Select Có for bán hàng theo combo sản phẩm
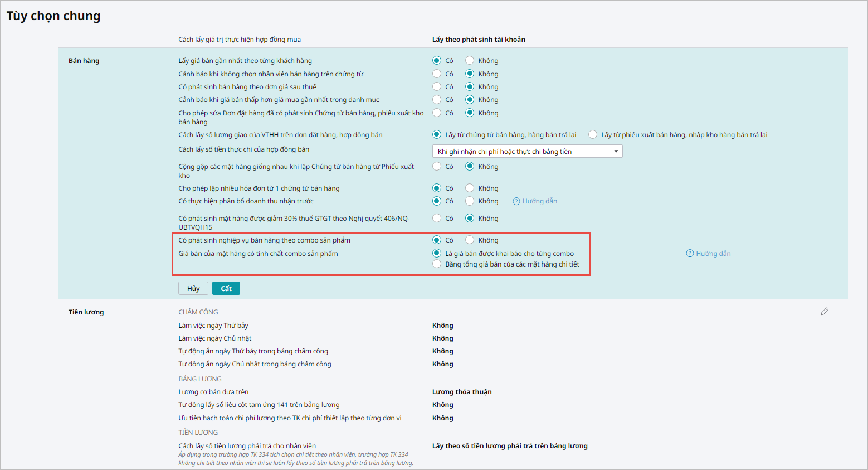The height and width of the screenshot is (470, 868). (437, 240)
